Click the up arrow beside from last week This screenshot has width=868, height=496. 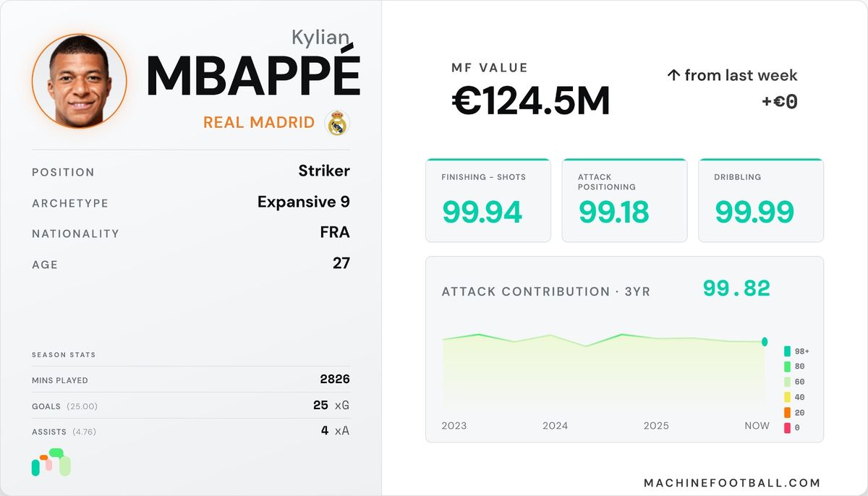pyautogui.click(x=673, y=75)
